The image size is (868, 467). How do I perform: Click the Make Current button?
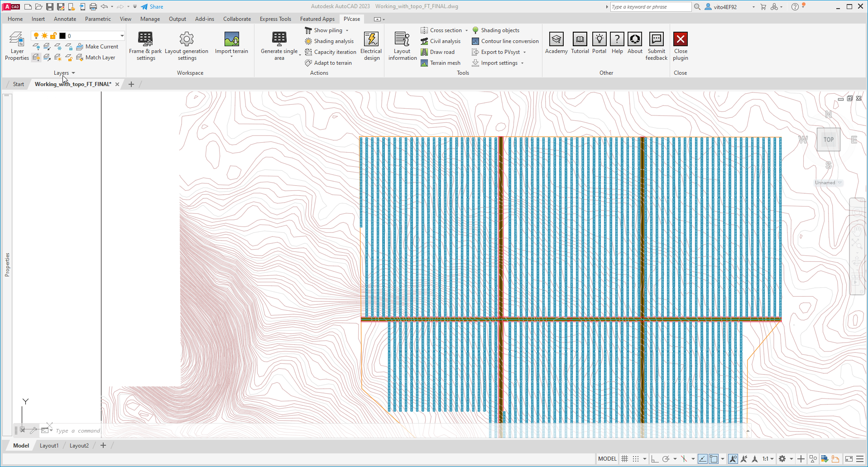[98, 46]
